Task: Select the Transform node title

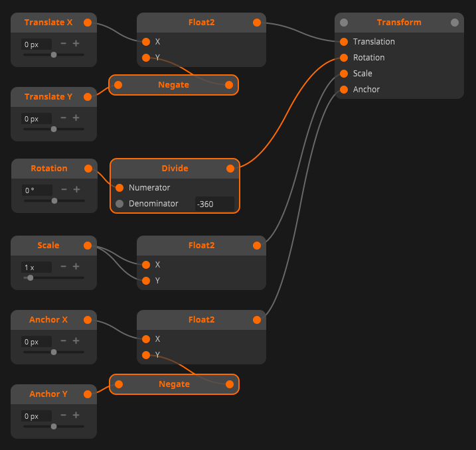Action: point(399,23)
